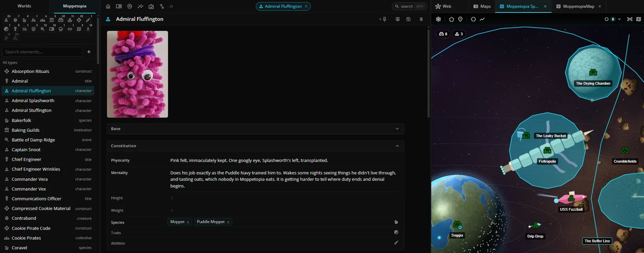
Task: Filter by construct icon with count 22
Action: point(79,20)
